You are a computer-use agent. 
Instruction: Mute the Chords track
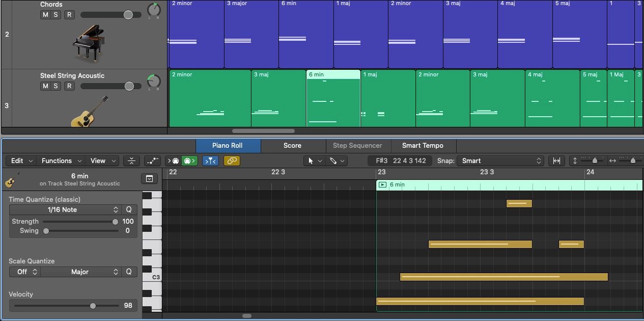(45, 15)
